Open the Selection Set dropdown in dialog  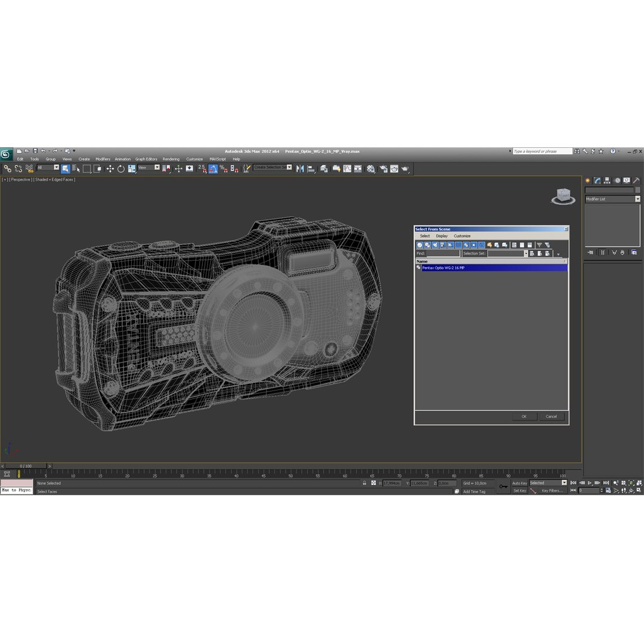point(526,254)
